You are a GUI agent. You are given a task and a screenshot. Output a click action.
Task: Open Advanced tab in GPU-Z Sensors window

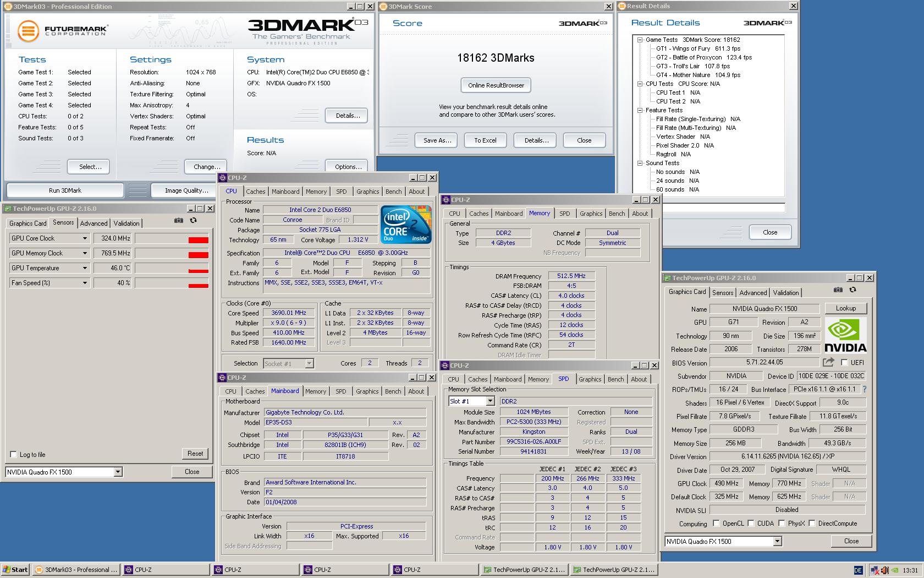(94, 223)
